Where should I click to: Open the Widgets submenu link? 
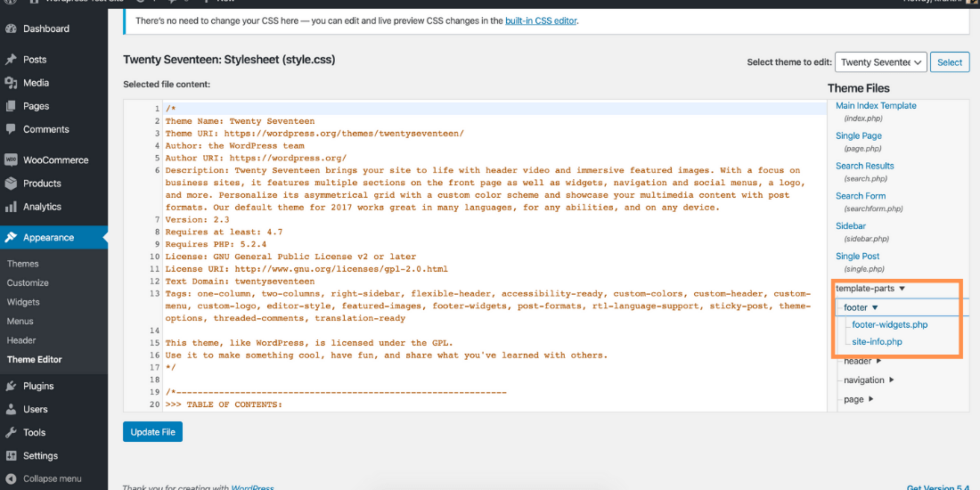coord(23,302)
